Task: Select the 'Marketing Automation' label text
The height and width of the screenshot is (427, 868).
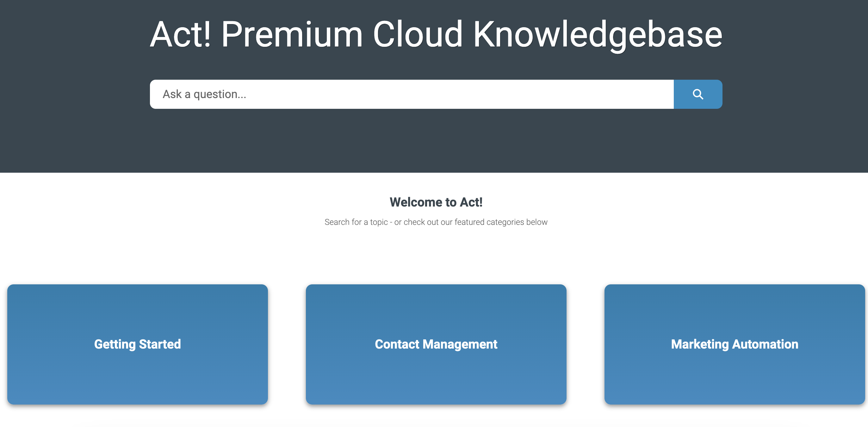Action: (735, 344)
